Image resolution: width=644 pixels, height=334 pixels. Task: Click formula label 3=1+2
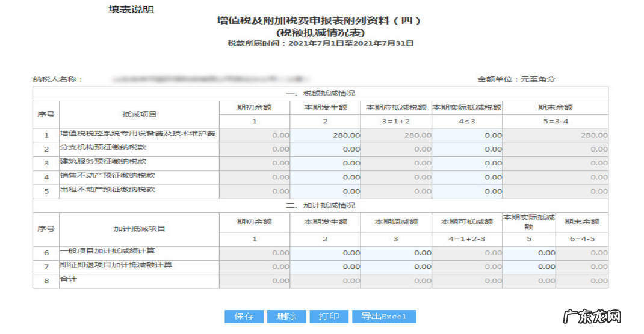pyautogui.click(x=396, y=122)
